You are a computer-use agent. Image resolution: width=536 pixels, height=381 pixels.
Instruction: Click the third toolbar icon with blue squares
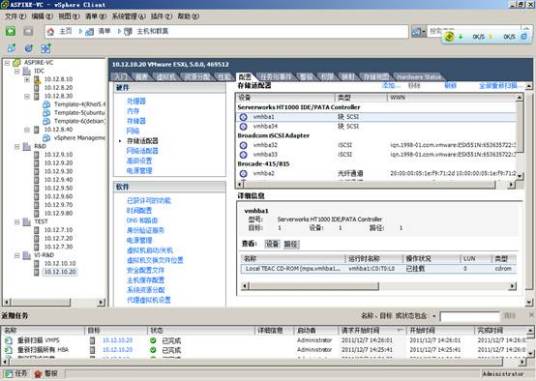[46, 48]
